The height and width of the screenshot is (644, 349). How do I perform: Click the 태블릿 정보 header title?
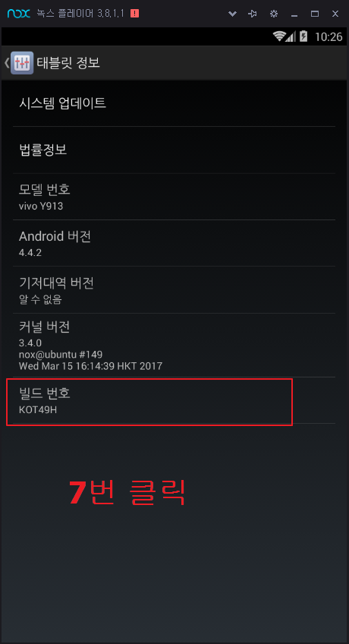tap(68, 63)
